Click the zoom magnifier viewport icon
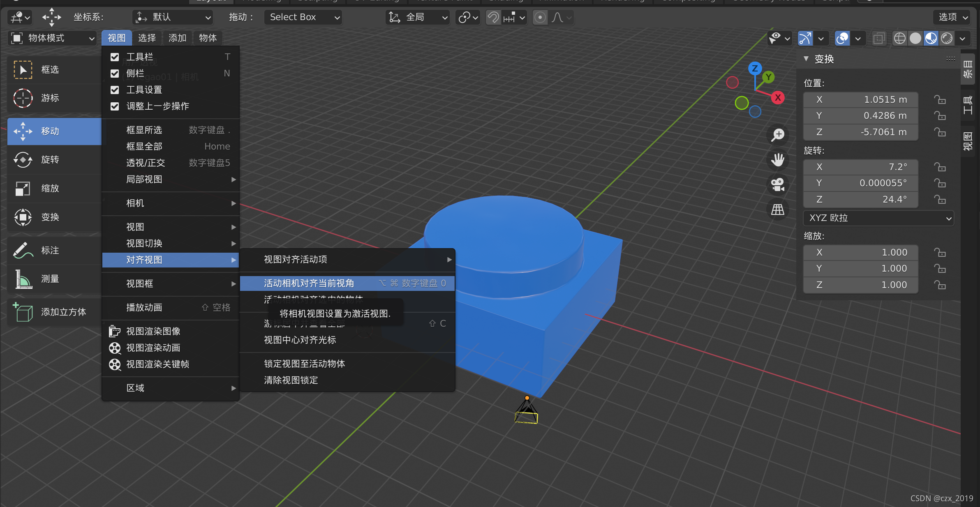This screenshot has height=507, width=980. [x=778, y=135]
